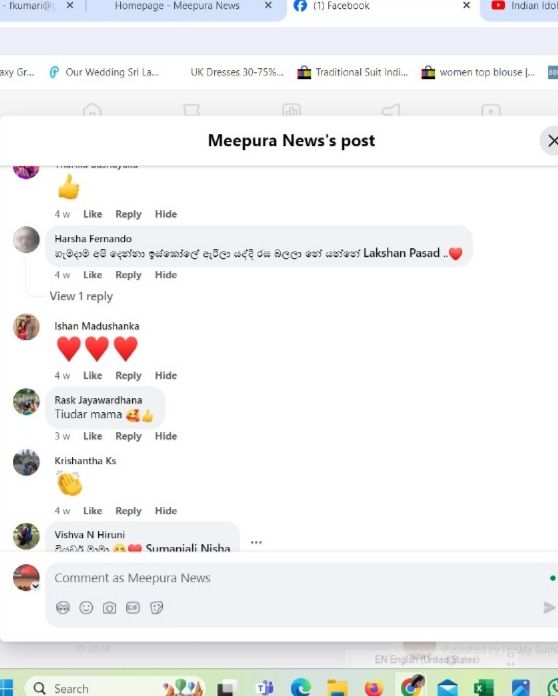558x696 pixels.
Task: Launch Microsoft Edge from the taskbar
Action: coord(301,687)
